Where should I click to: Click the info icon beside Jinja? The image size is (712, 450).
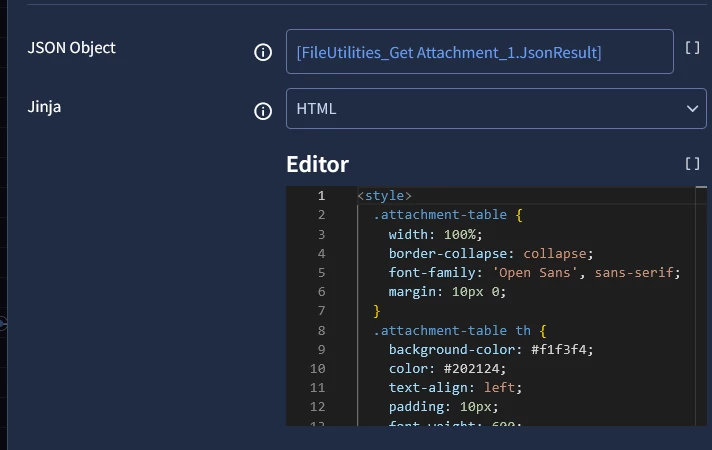pos(263,111)
